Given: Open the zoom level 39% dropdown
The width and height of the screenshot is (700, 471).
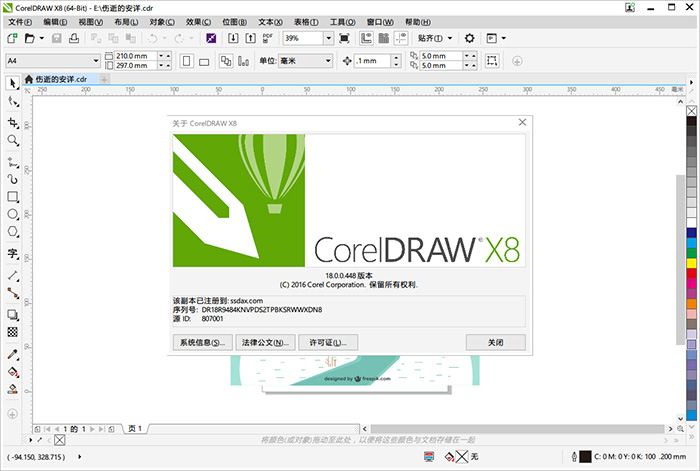Looking at the screenshot, I should 329,38.
